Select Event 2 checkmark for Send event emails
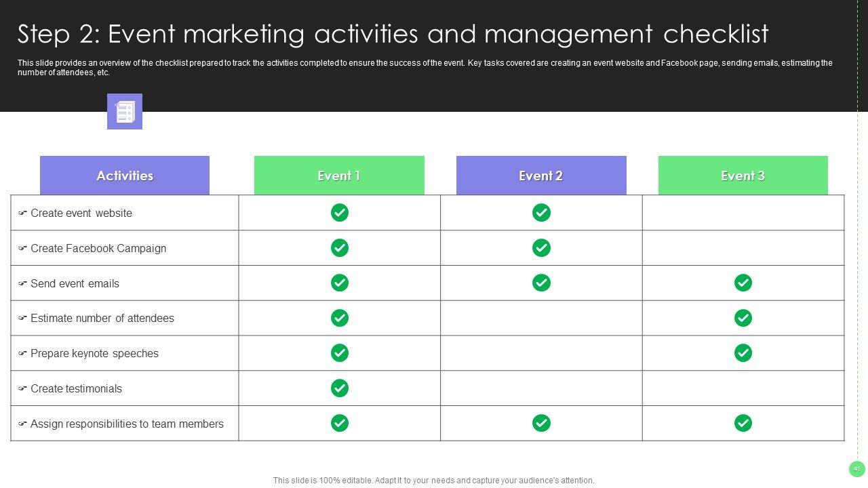 (x=541, y=283)
